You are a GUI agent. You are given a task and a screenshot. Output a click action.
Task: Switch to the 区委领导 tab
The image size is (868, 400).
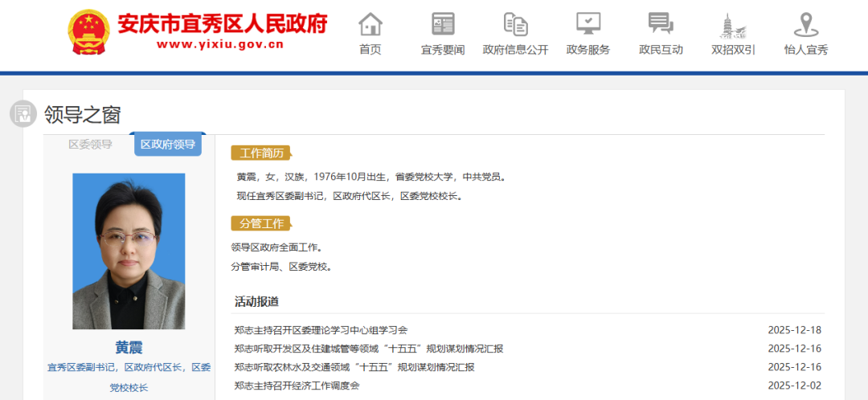coord(90,145)
